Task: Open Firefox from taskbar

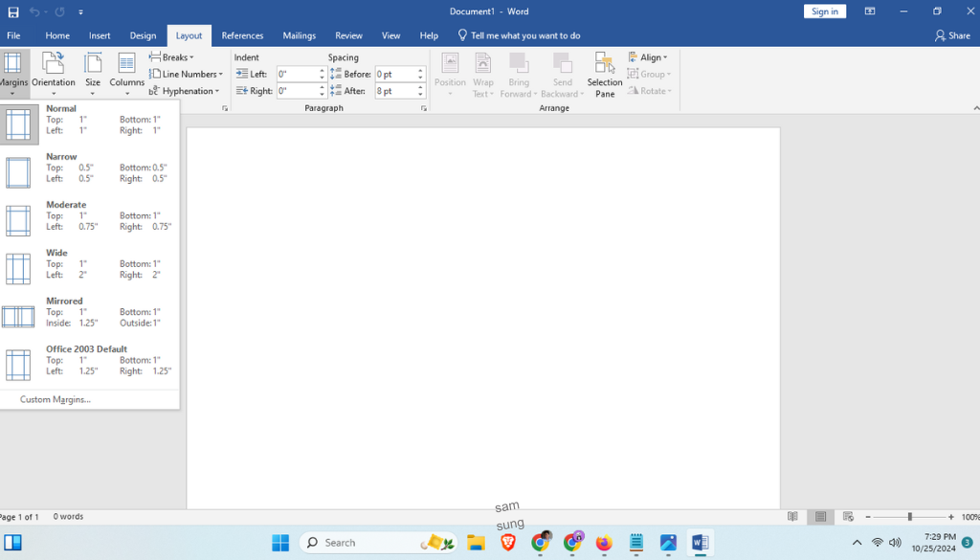Action: [604, 543]
